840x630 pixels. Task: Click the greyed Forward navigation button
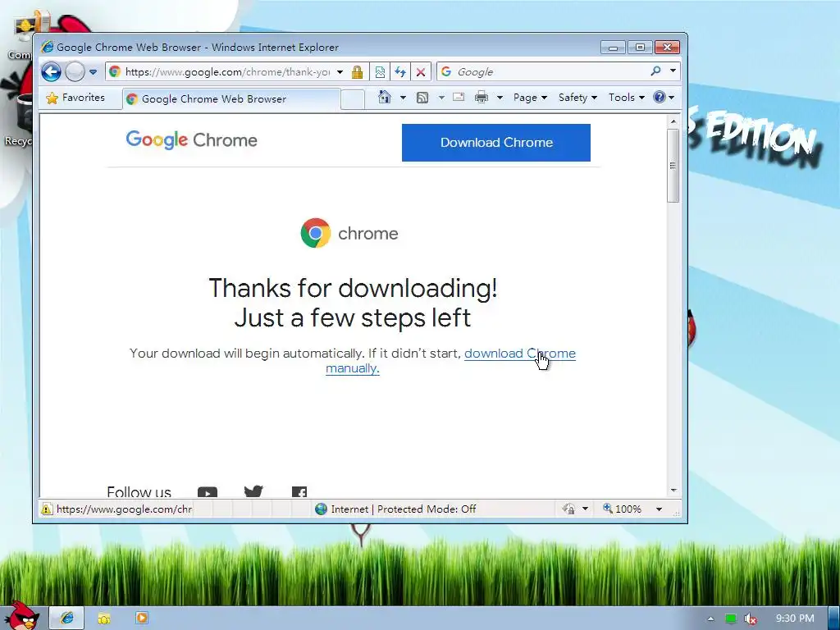(x=75, y=72)
